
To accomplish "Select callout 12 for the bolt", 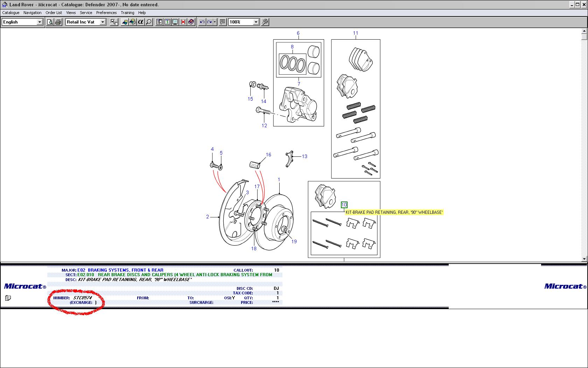I will pyautogui.click(x=264, y=125).
